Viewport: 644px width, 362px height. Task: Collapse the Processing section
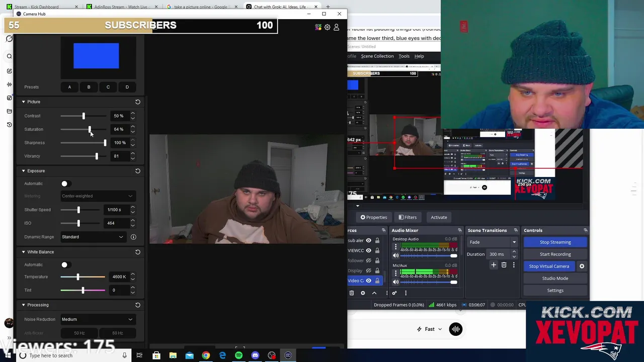point(23,305)
